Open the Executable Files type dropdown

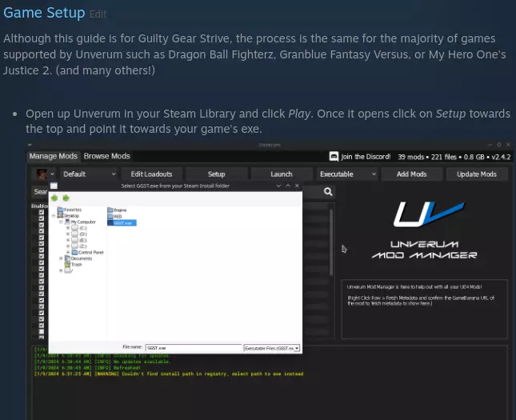click(272, 348)
